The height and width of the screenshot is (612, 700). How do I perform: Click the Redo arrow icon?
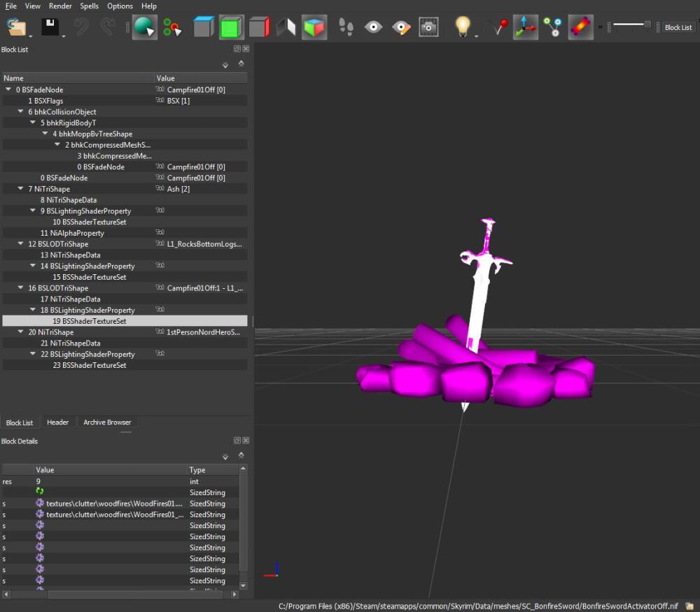(108, 27)
